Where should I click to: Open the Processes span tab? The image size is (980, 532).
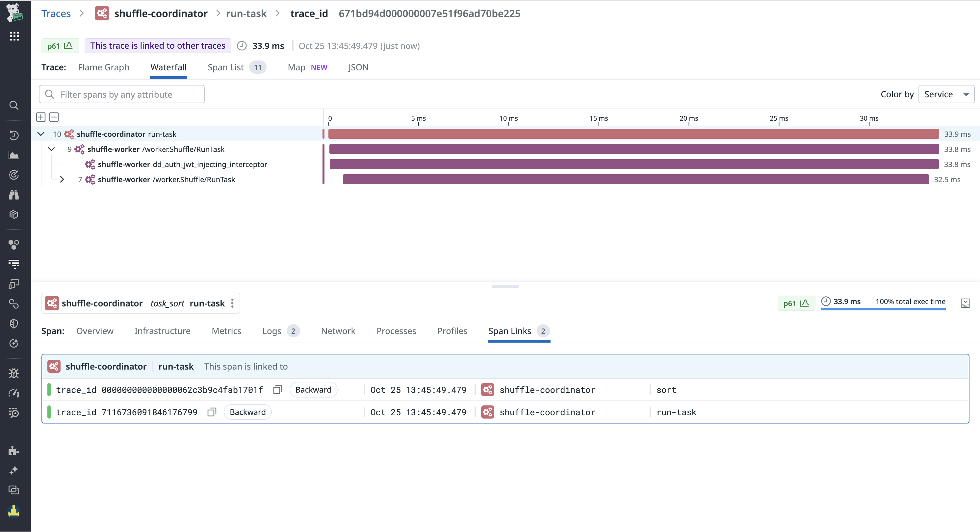click(396, 331)
